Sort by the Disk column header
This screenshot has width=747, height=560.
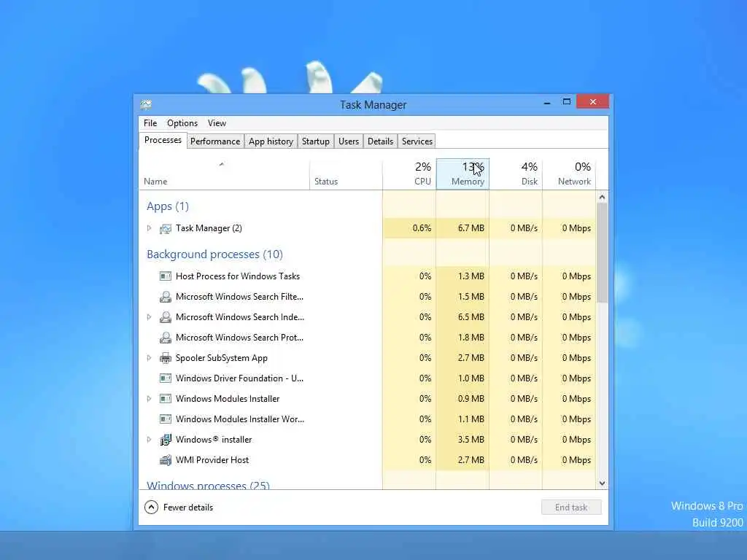click(x=516, y=174)
